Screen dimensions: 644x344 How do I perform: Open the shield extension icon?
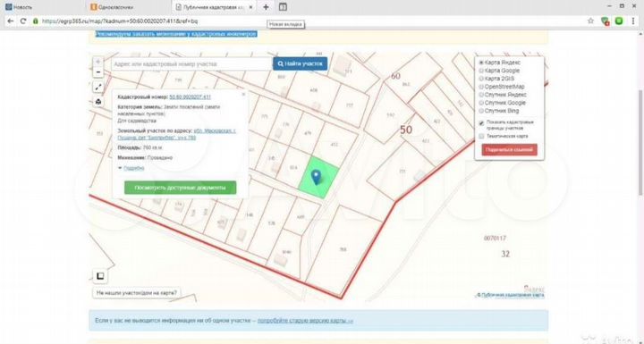pos(605,21)
